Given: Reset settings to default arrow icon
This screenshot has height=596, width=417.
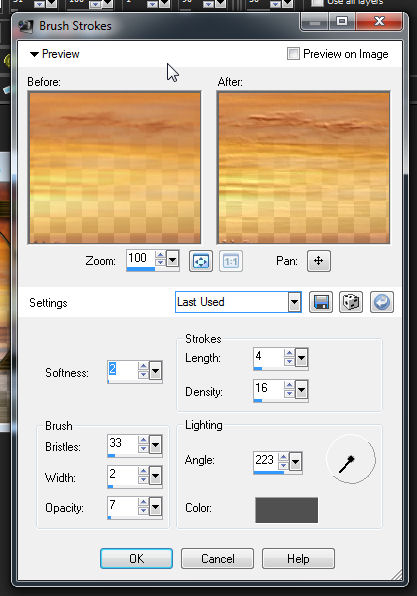Looking at the screenshot, I should [x=382, y=303].
